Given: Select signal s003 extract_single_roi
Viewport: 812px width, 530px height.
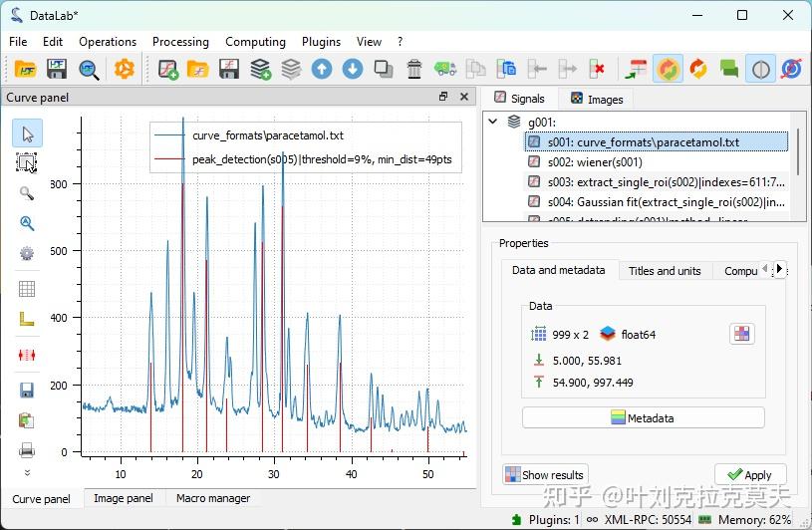Looking at the screenshot, I should tap(657, 181).
